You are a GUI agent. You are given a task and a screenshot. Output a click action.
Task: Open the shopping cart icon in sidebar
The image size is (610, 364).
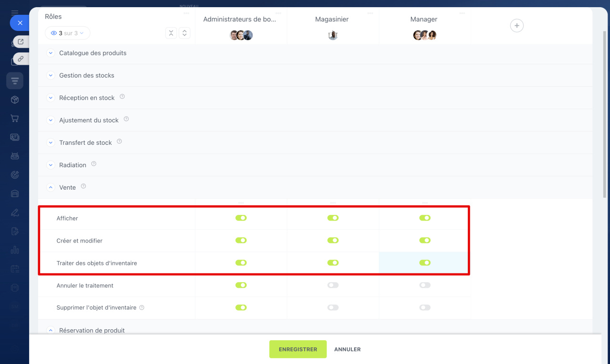(x=15, y=118)
